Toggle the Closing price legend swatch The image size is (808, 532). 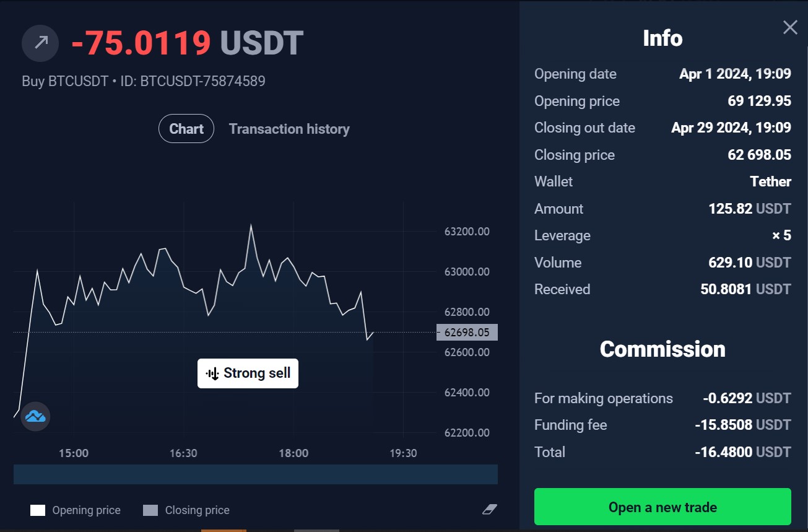150,510
